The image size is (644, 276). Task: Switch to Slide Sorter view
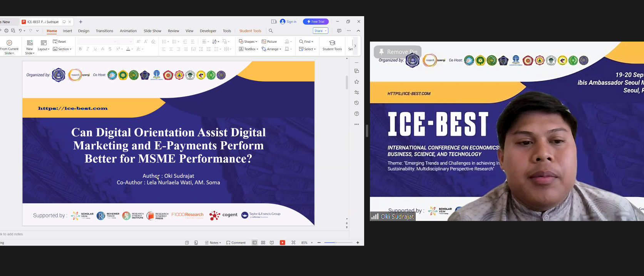[x=263, y=243]
